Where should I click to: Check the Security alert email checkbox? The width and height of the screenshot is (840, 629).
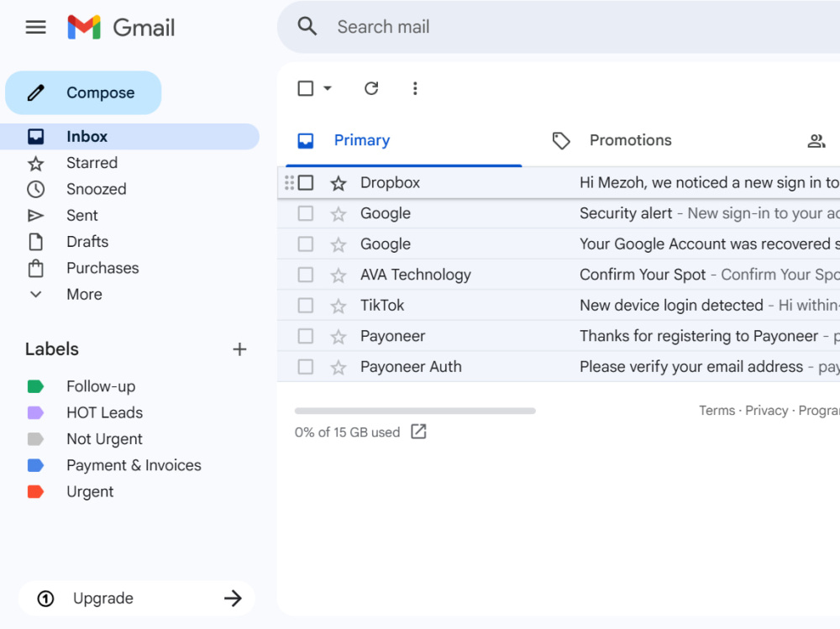tap(306, 213)
